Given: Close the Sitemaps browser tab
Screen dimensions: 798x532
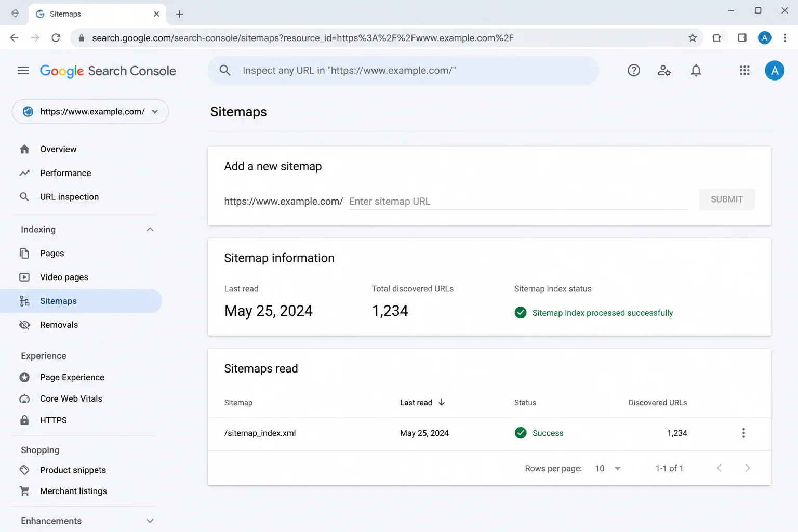Looking at the screenshot, I should (156, 14).
